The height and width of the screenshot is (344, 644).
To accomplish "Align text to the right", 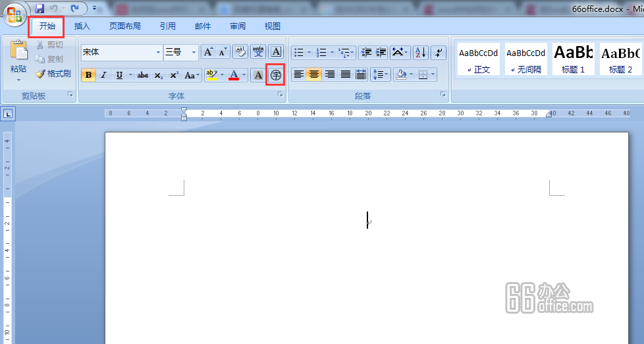I will (x=330, y=74).
